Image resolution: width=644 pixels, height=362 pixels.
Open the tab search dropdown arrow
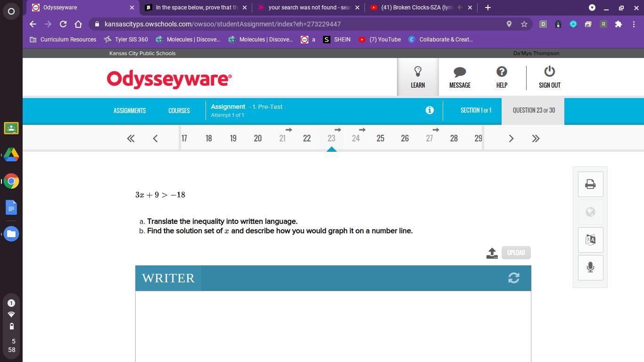592,8
